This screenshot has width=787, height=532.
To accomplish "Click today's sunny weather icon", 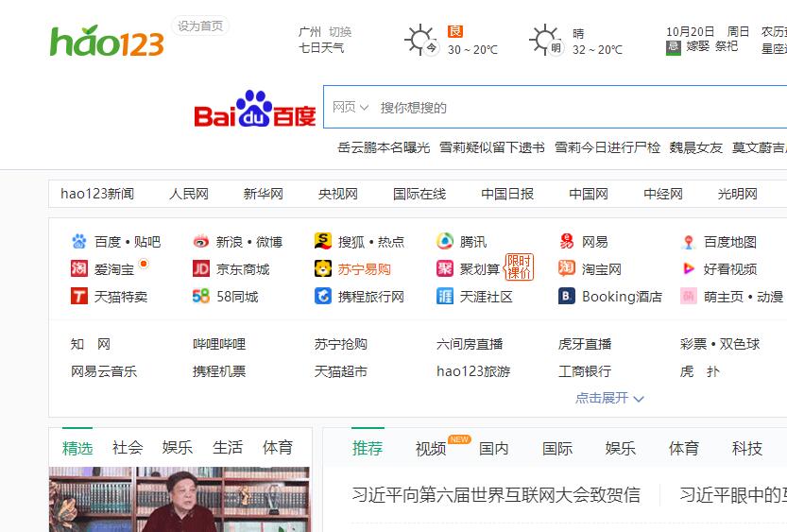I will click(421, 40).
